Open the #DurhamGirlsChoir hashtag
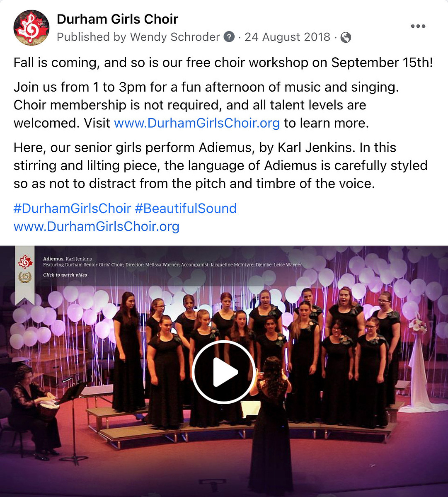This screenshot has width=448, height=497. 72,208
